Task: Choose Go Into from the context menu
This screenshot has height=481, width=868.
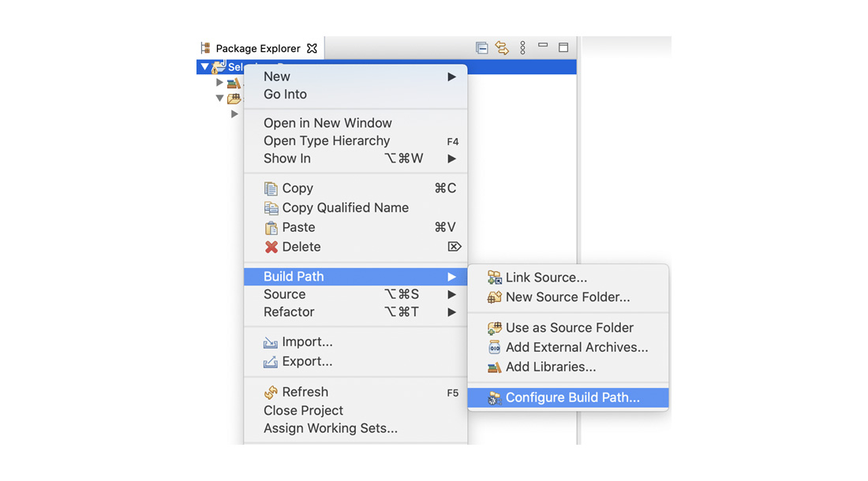Action: tap(286, 94)
